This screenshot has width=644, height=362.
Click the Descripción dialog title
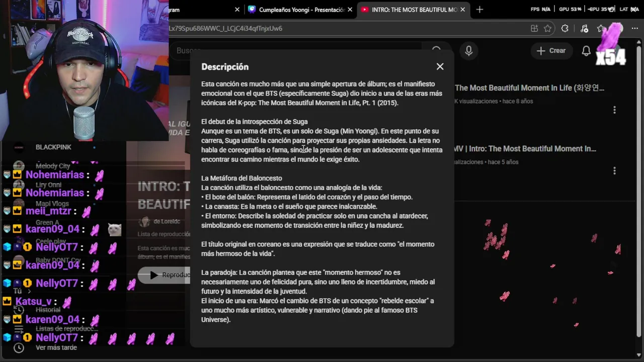point(225,67)
